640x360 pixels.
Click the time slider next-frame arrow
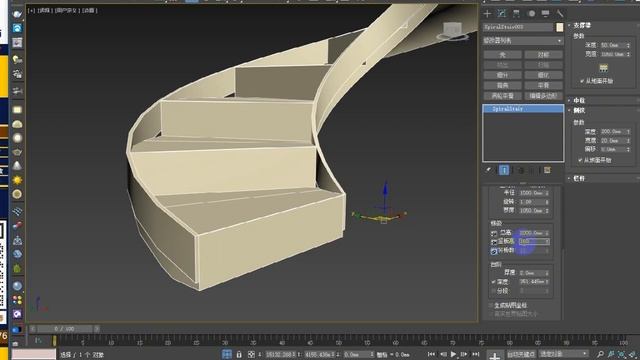pyautogui.click(x=97, y=329)
